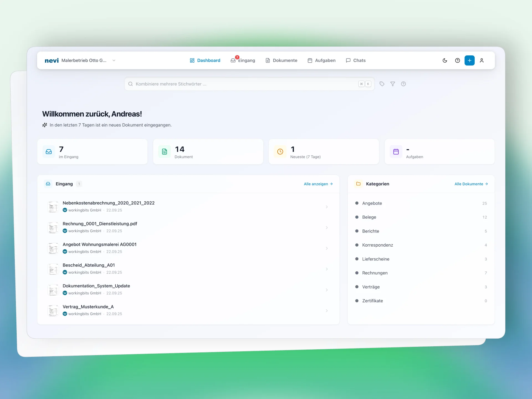Click the help question mark in navbar

(457, 60)
